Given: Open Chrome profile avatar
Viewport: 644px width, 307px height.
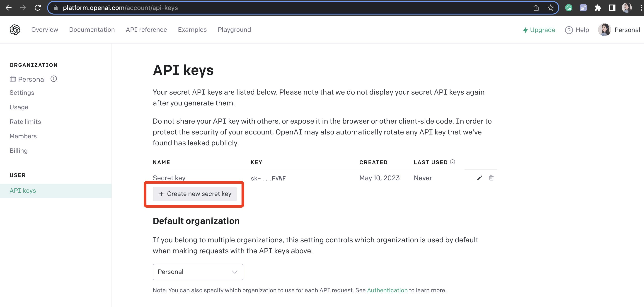Looking at the screenshot, I should [x=627, y=8].
